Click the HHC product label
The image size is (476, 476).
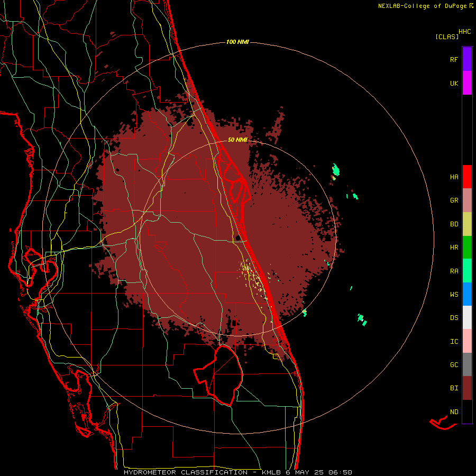tap(465, 32)
